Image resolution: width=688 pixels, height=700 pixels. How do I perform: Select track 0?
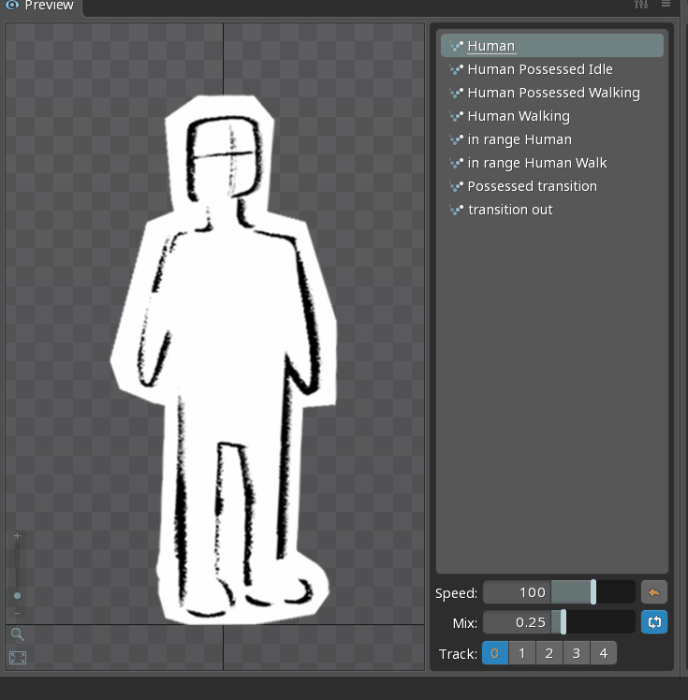[495, 653]
